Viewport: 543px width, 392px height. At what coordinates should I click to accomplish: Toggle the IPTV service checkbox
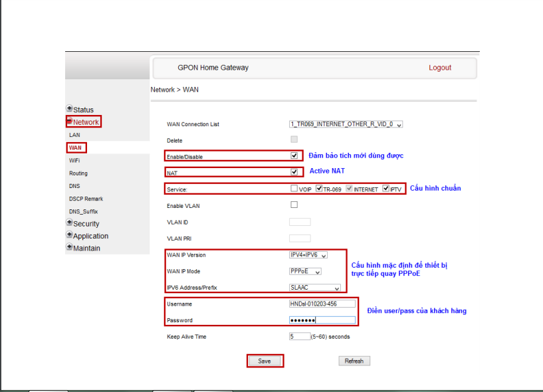pyautogui.click(x=386, y=189)
